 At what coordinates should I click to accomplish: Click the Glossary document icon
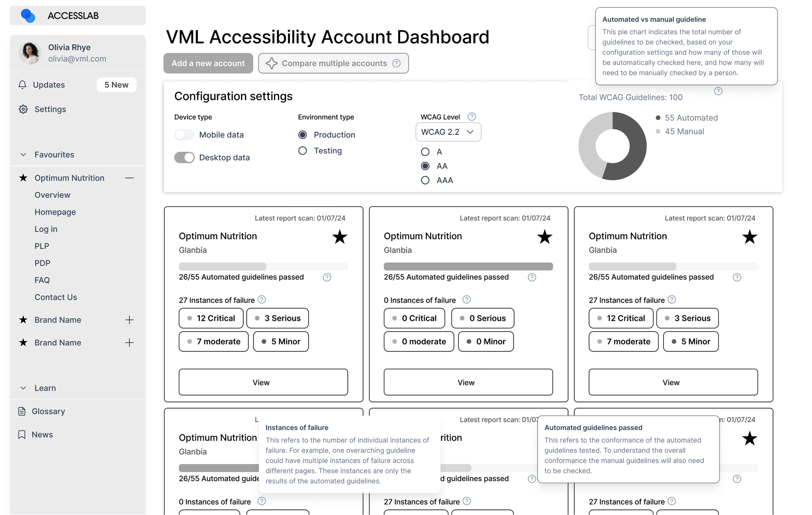pos(22,411)
